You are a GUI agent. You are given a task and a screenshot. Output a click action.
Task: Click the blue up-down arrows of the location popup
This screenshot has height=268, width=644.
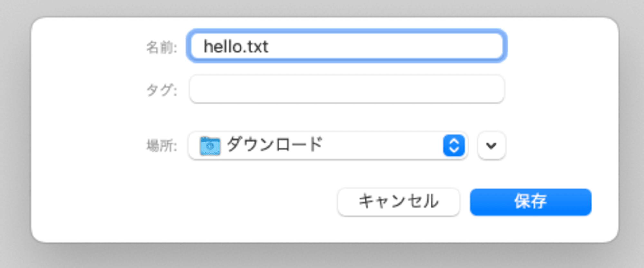[454, 146]
